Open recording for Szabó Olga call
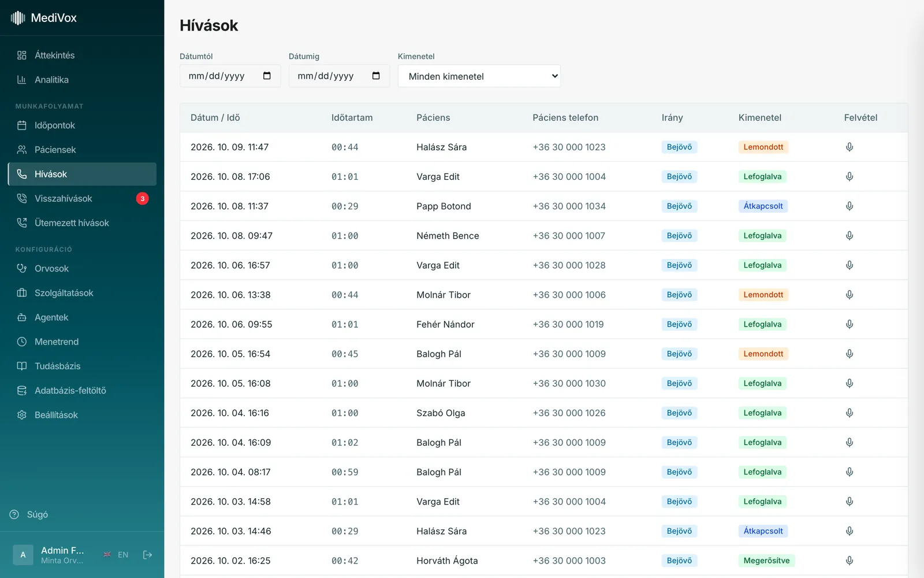Viewport: 924px width, 578px height. coord(849,413)
